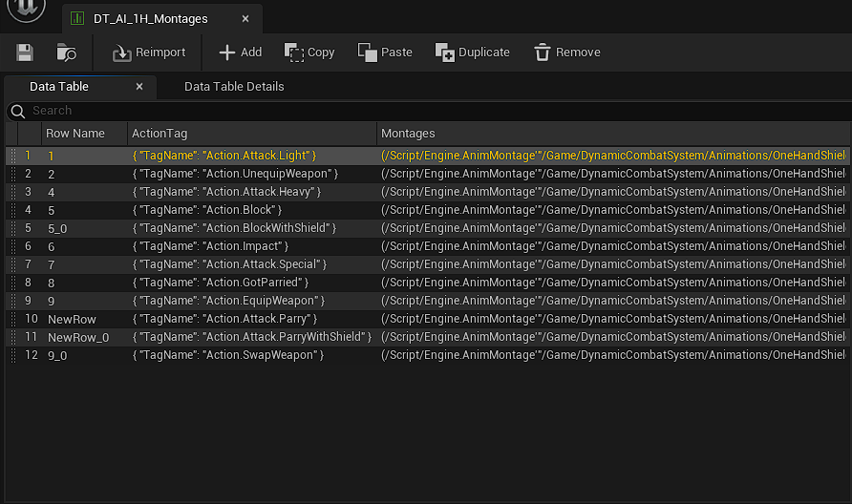
Task: Copy the selected row
Action: pyautogui.click(x=309, y=52)
